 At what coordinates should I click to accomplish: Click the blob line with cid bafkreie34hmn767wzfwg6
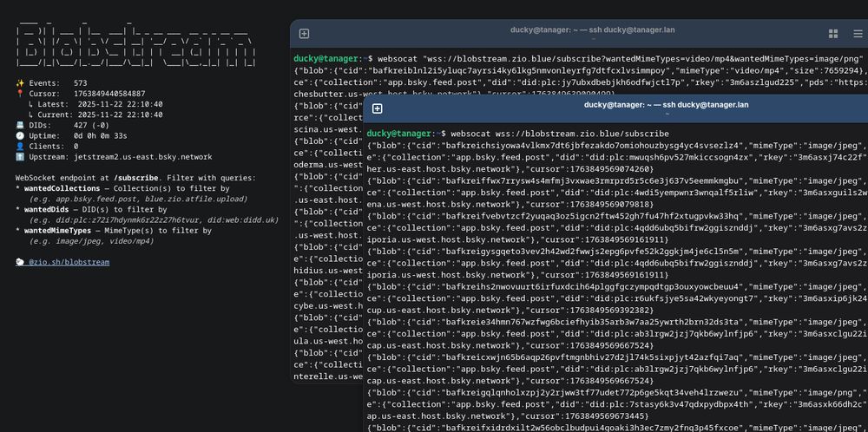pos(617,323)
